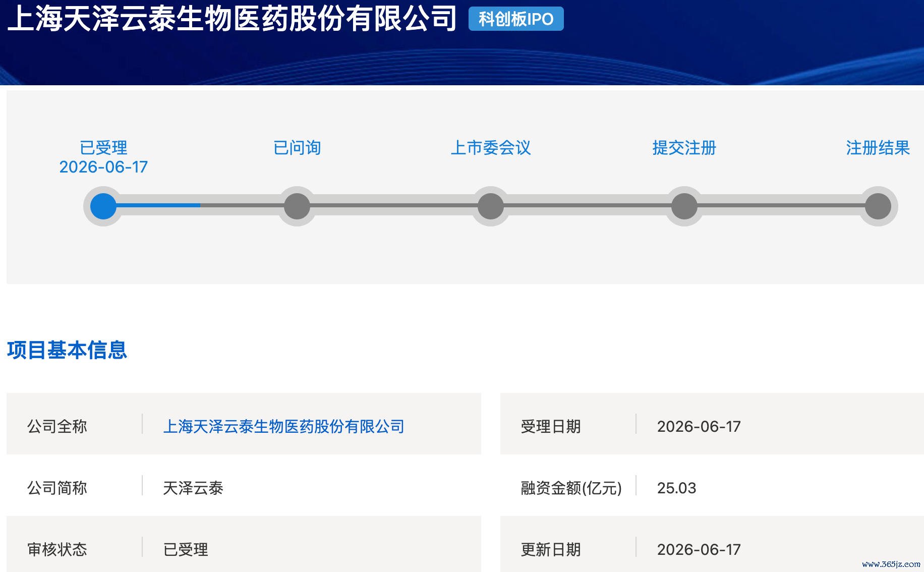Click the 项目基本信息 section heading
924x572 pixels.
67,350
